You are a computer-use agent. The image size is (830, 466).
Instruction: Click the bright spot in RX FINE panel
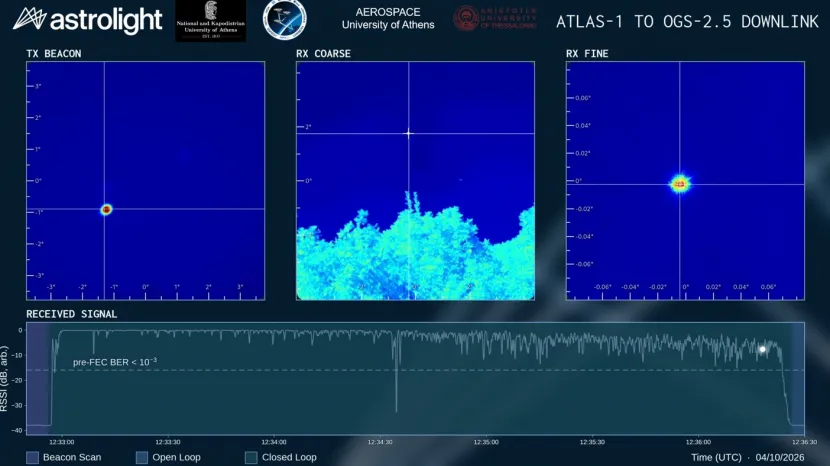[x=680, y=184]
